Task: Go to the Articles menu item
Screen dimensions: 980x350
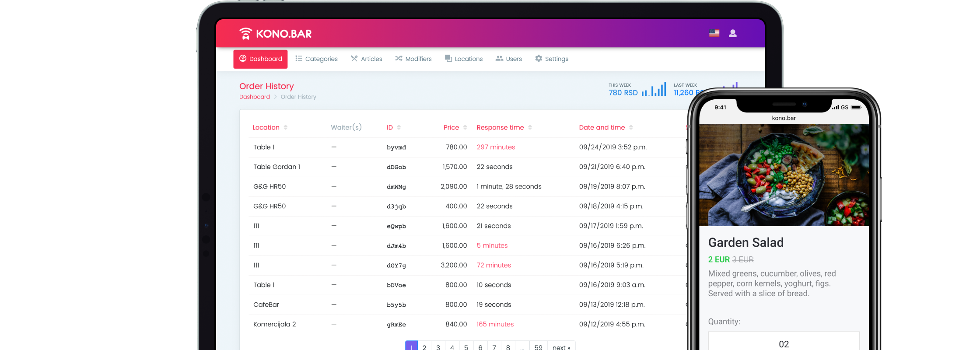Action: point(367,59)
